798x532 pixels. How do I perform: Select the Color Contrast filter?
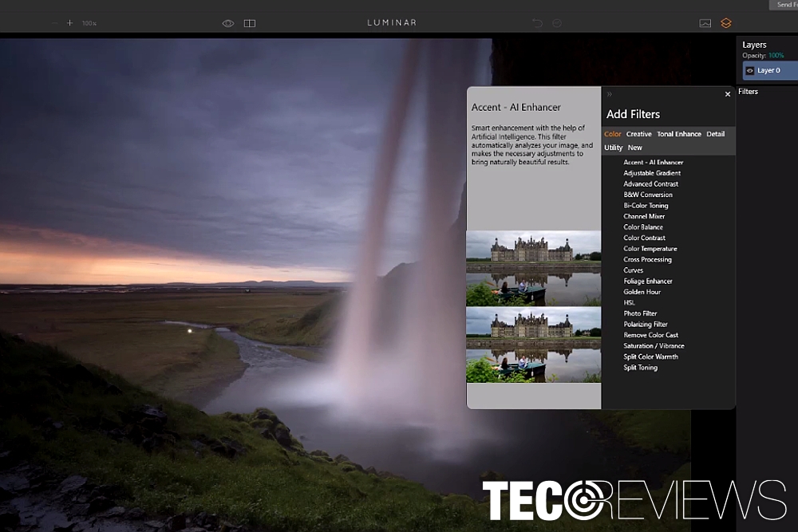click(x=644, y=238)
